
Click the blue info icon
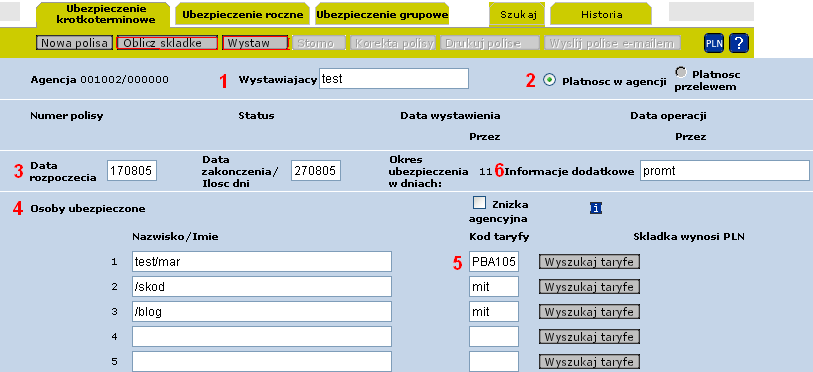[596, 208]
